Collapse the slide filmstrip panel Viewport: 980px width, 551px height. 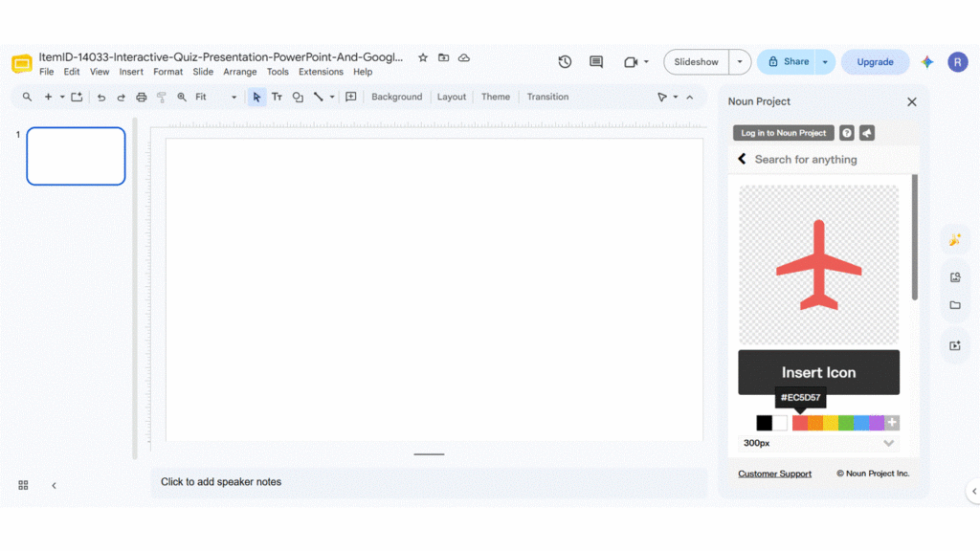pos(54,485)
